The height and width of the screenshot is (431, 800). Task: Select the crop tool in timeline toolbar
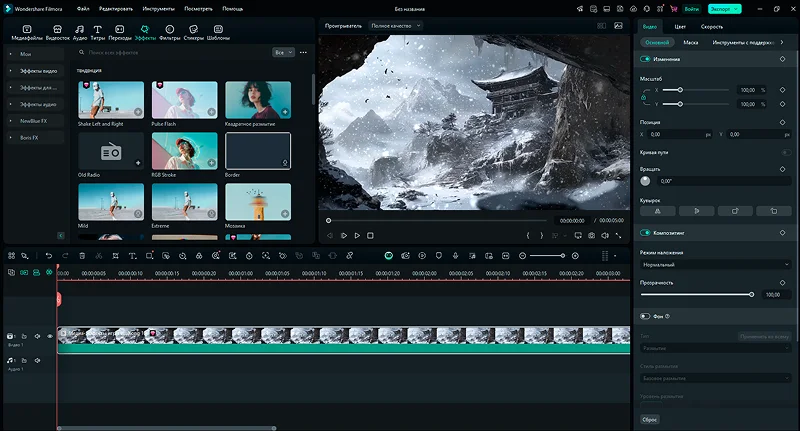(115, 256)
